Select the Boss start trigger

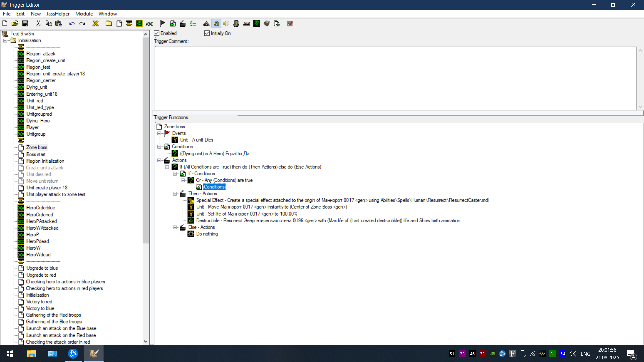pyautogui.click(x=36, y=154)
